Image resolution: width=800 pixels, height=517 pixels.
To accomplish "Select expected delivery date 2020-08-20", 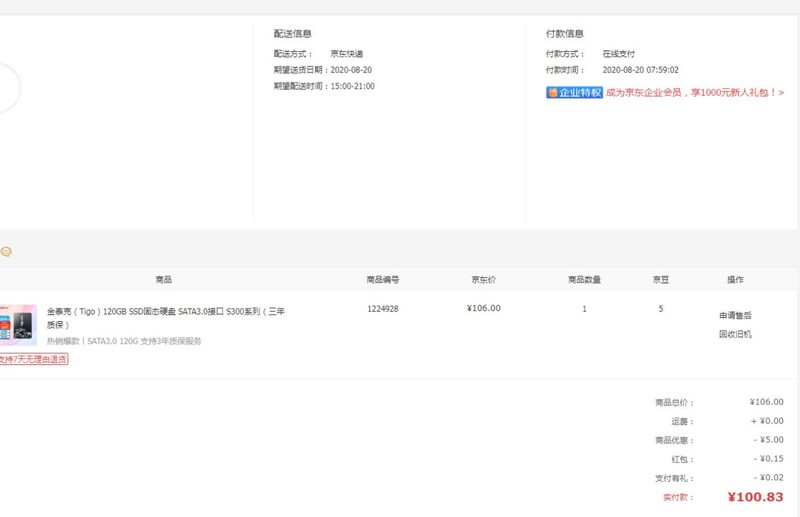I will pos(351,70).
